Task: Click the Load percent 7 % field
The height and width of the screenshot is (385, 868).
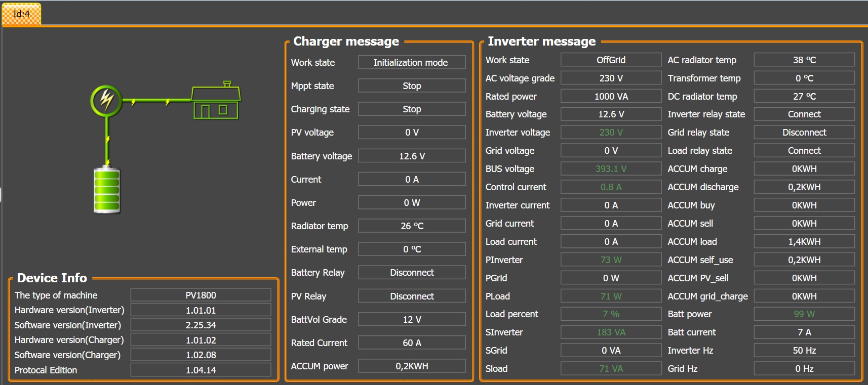Action: 611,314
